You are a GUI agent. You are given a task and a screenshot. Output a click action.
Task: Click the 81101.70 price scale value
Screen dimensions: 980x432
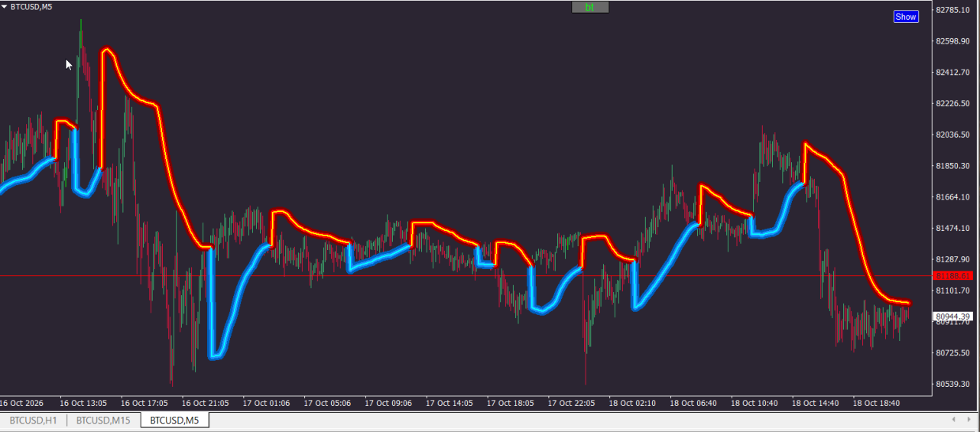pos(953,291)
